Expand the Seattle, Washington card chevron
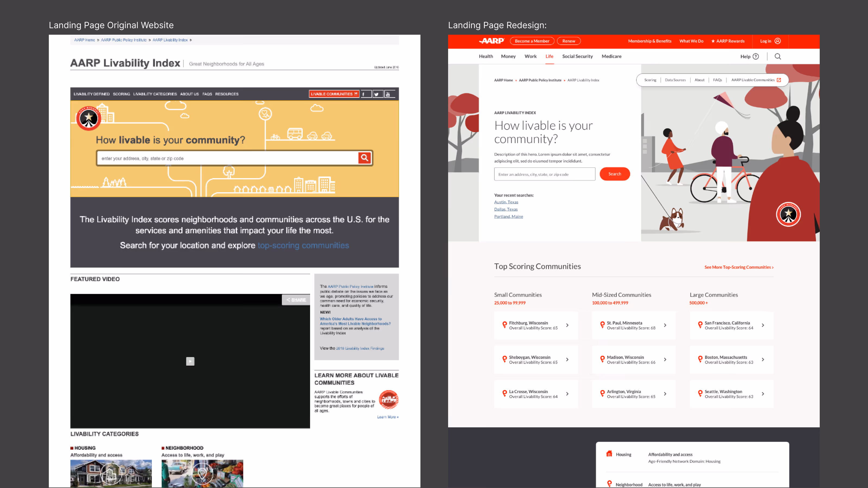 [763, 394]
